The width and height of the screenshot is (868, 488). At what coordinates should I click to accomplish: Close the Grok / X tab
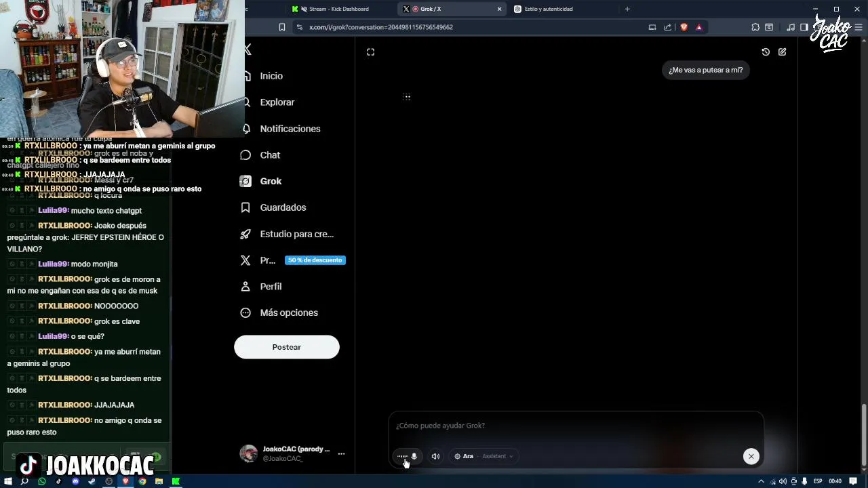[500, 9]
